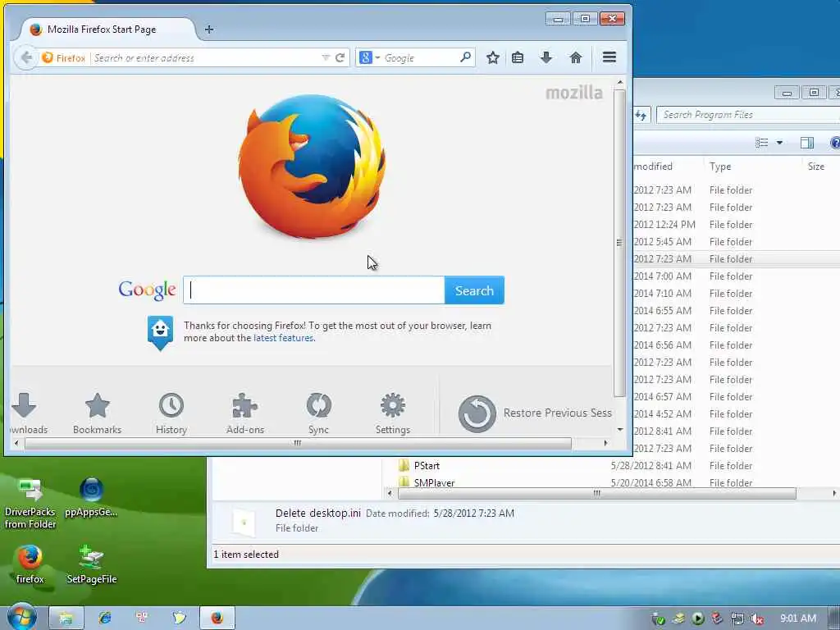Click the network tray icon
The height and width of the screenshot is (630, 840).
click(x=737, y=619)
